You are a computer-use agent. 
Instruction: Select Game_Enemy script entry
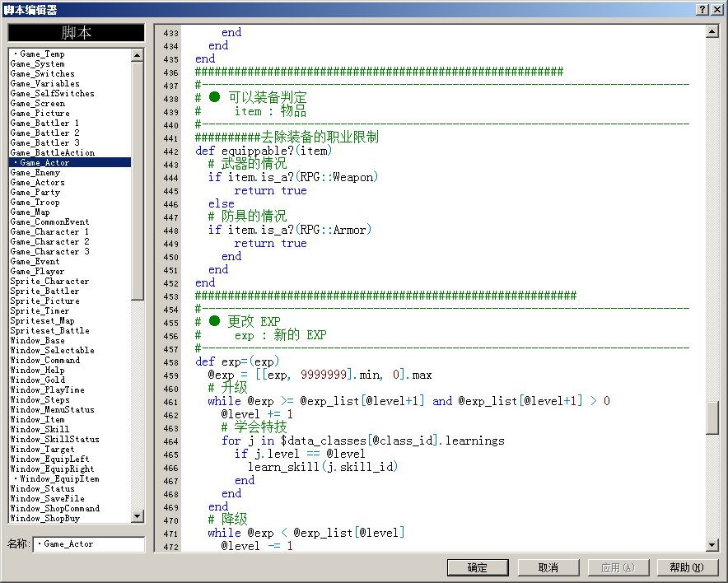[x=70, y=172]
